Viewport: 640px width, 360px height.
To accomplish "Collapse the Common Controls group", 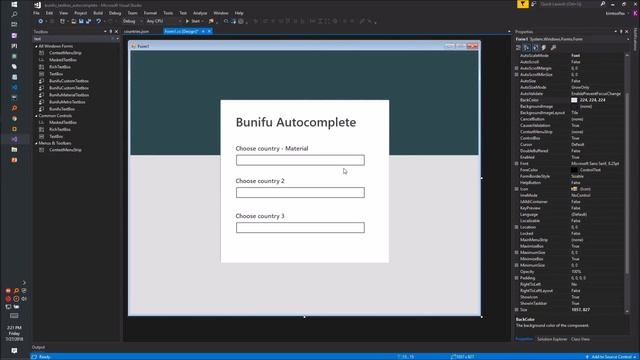I will 36,116.
